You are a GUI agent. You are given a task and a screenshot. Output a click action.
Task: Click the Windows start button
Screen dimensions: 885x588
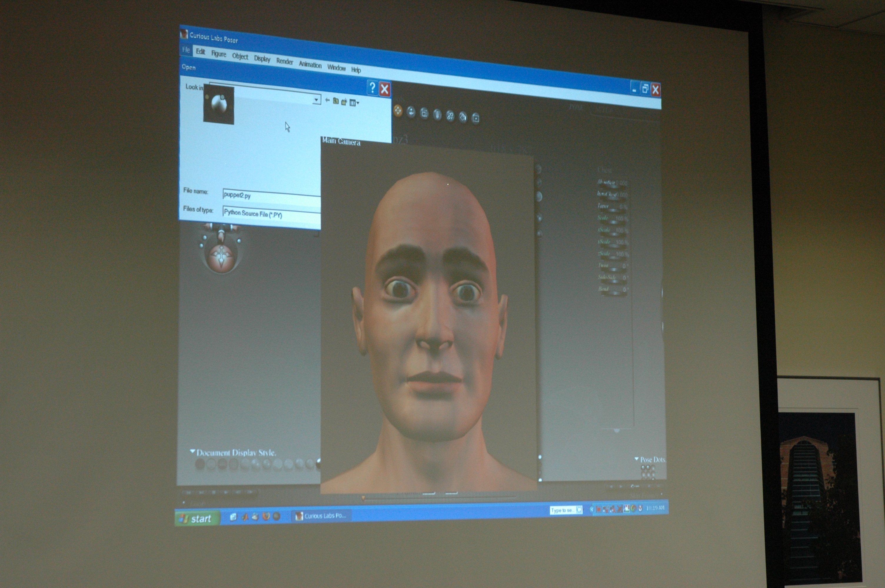click(197, 519)
